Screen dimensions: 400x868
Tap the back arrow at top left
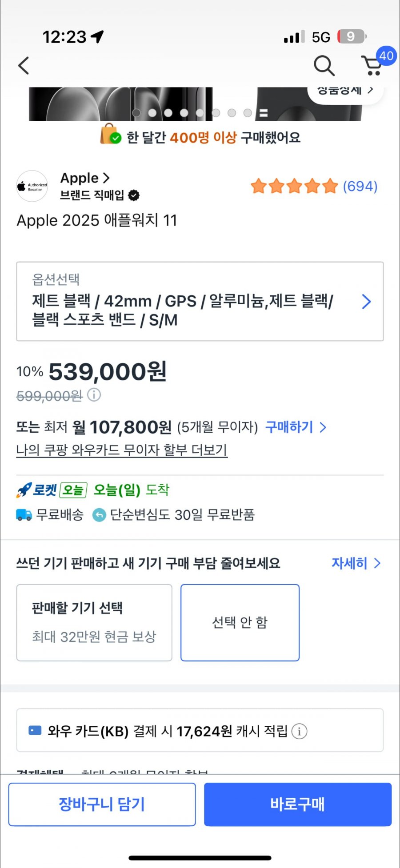[x=23, y=65]
